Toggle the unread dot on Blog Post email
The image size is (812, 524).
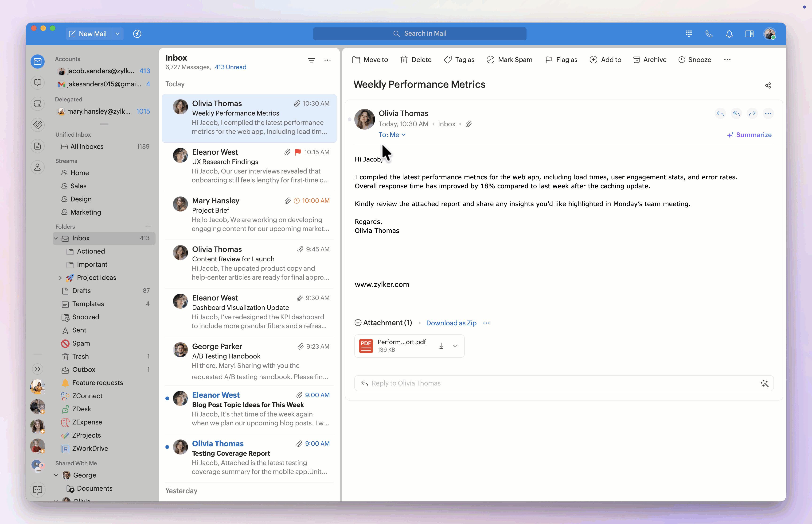167,398
